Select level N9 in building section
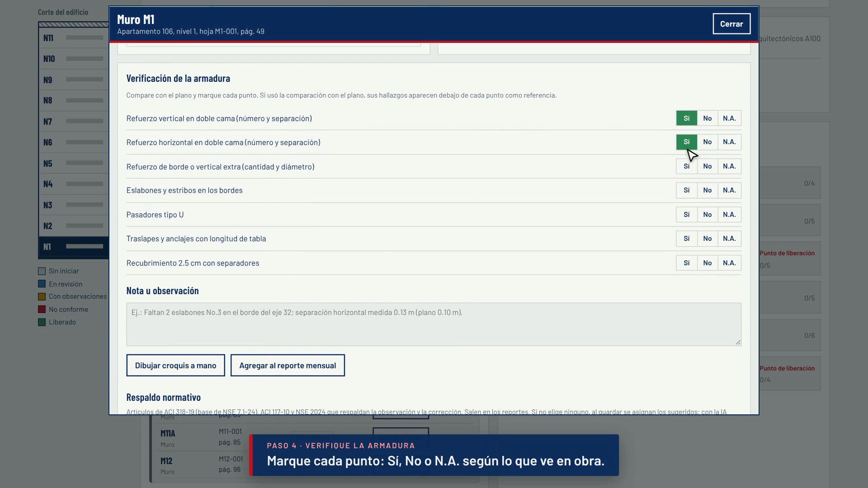The height and width of the screenshot is (488, 868). coord(74,80)
